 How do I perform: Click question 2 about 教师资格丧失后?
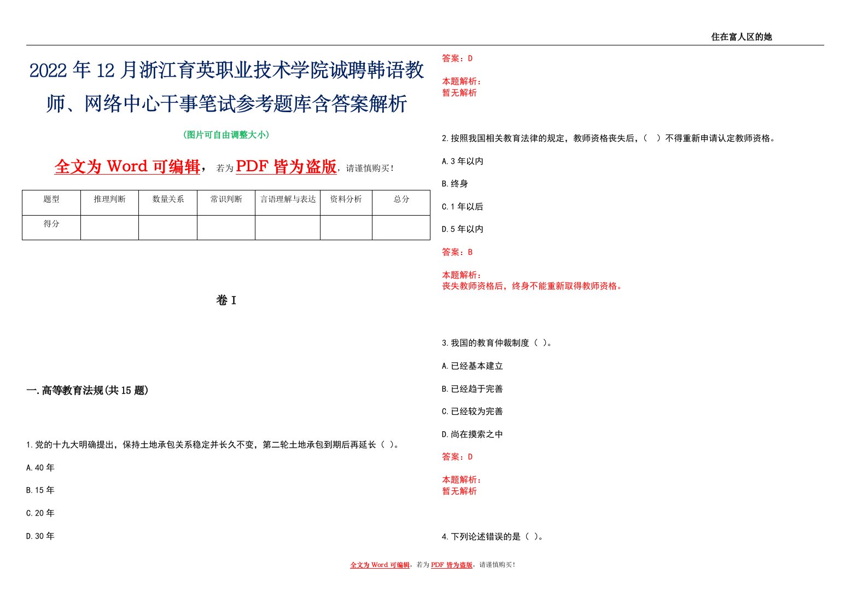(609, 138)
